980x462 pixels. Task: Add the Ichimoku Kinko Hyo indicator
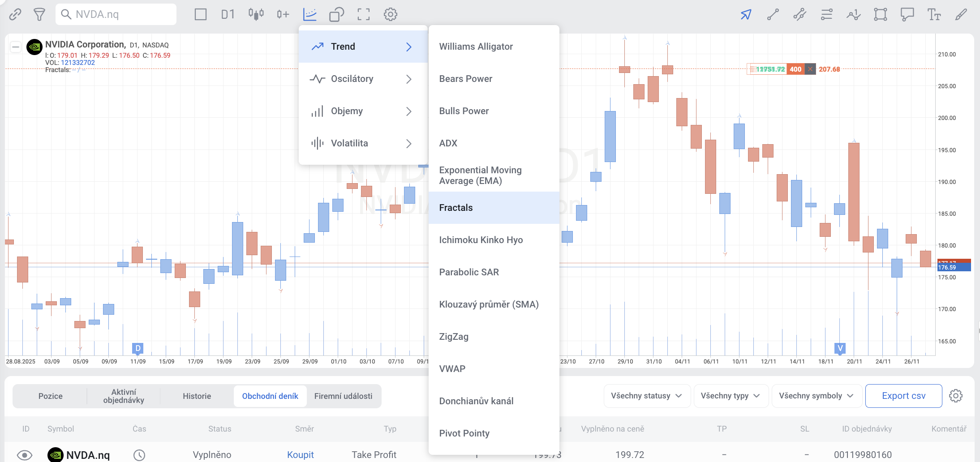point(494,240)
